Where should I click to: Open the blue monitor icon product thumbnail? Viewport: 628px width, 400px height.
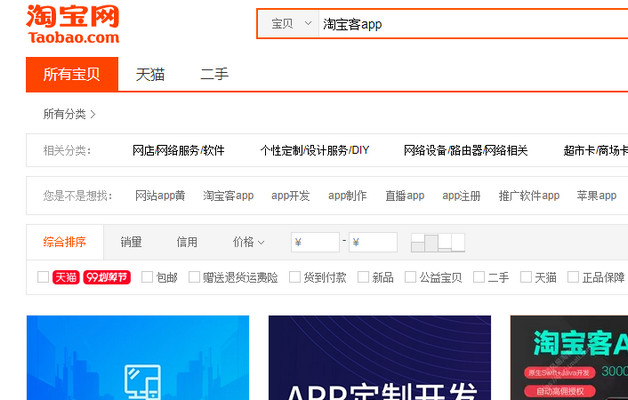point(138,358)
